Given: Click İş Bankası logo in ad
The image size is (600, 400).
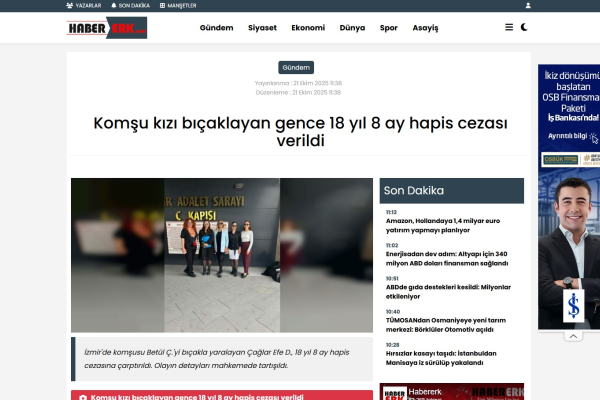Looking at the screenshot, I should [573, 305].
